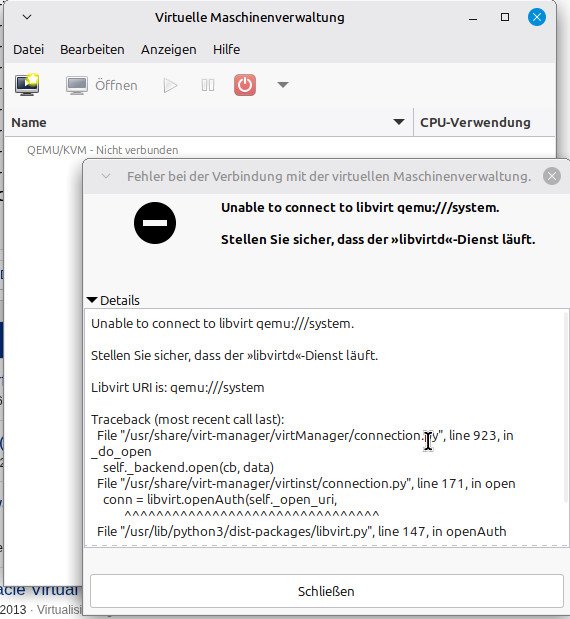Close the Virtuelle Maschinenverwaltung window
Screen dimensions: 570x619
[x=537, y=17]
